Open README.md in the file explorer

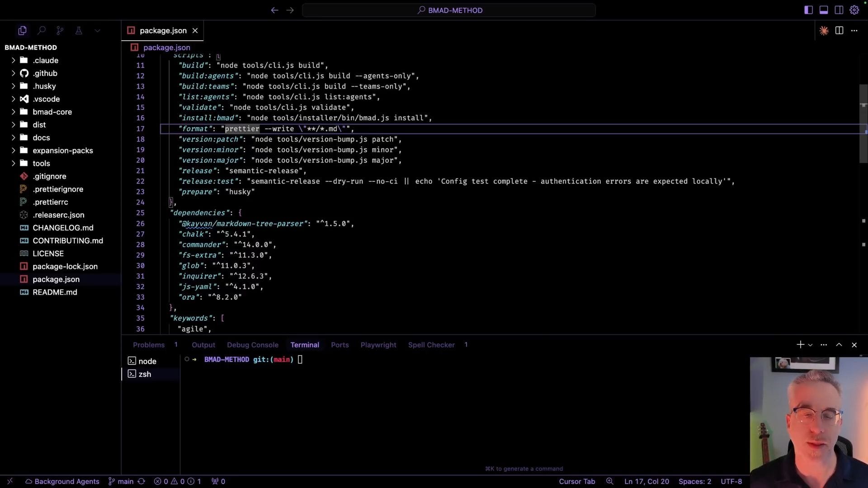[x=55, y=292]
